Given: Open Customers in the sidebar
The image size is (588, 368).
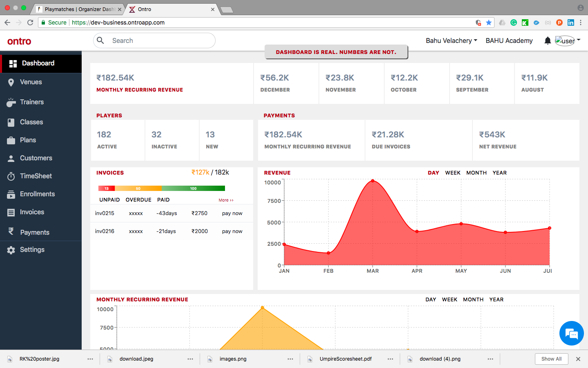Looking at the screenshot, I should [x=36, y=158].
